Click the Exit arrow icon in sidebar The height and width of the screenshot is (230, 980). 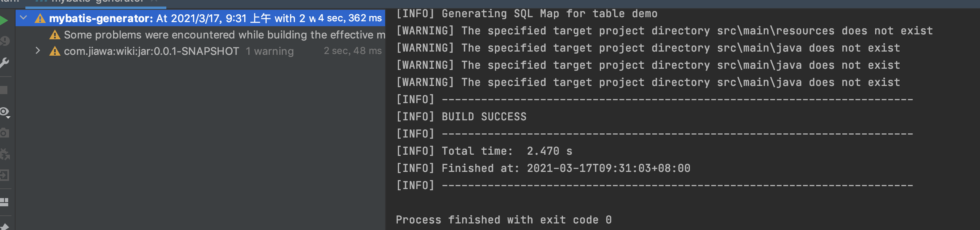[x=4, y=176]
